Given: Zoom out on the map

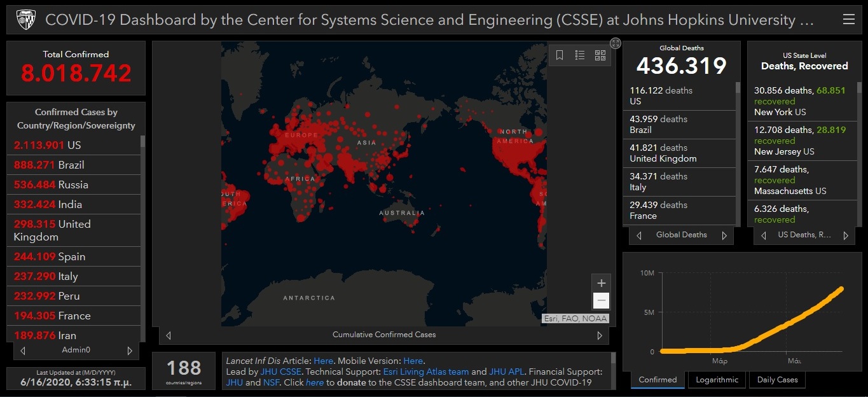Looking at the screenshot, I should (601, 301).
